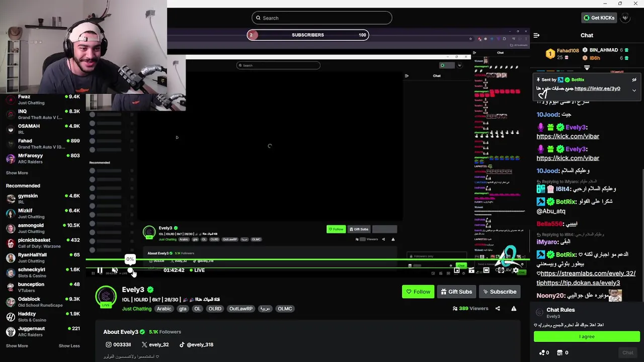Share the stream via share icon
The width and height of the screenshot is (644, 362).
pyautogui.click(x=498, y=309)
